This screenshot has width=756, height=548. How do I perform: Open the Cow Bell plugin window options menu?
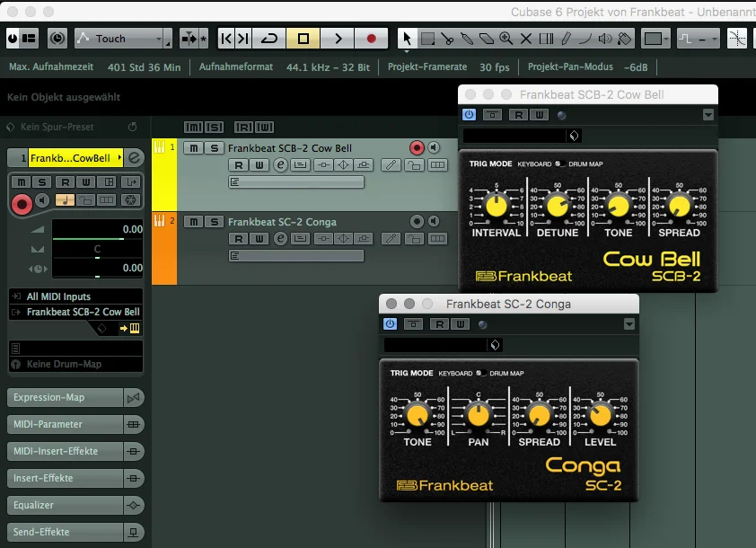708,115
